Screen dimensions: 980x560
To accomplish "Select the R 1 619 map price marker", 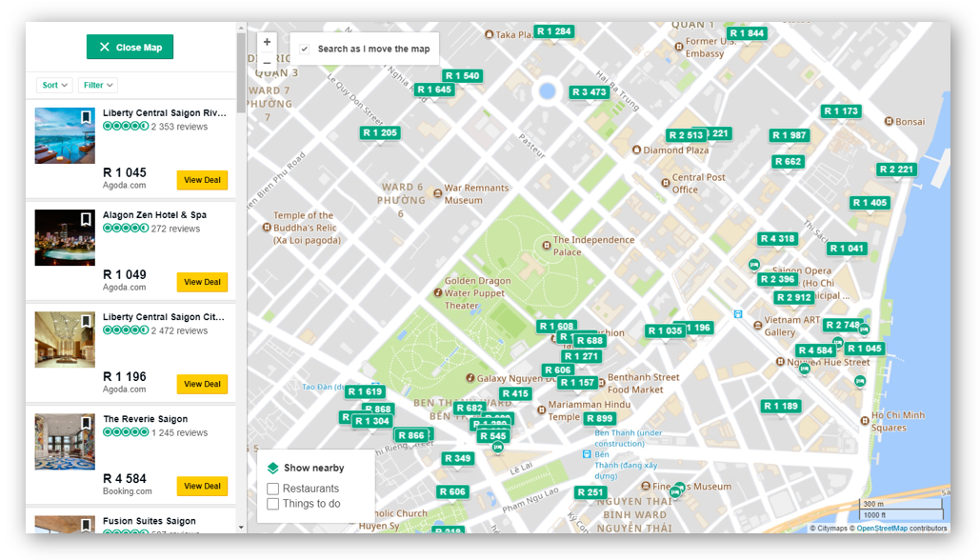I will [x=365, y=391].
